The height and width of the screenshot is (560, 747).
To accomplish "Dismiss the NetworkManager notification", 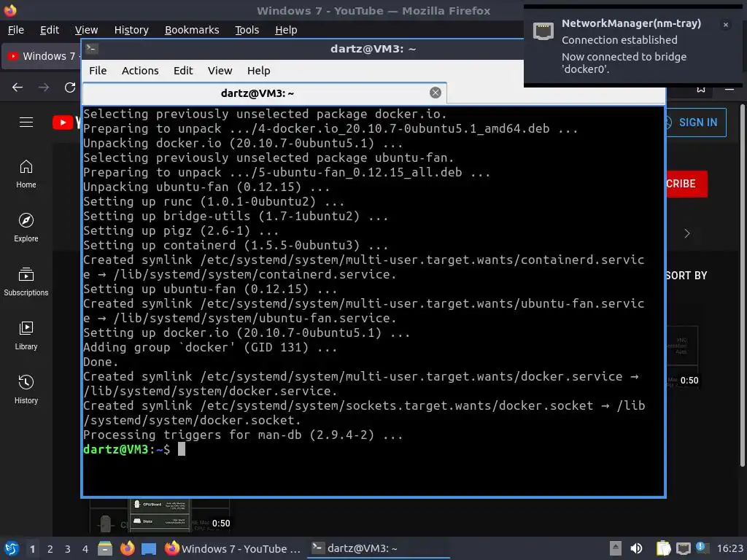I will pyautogui.click(x=726, y=25).
